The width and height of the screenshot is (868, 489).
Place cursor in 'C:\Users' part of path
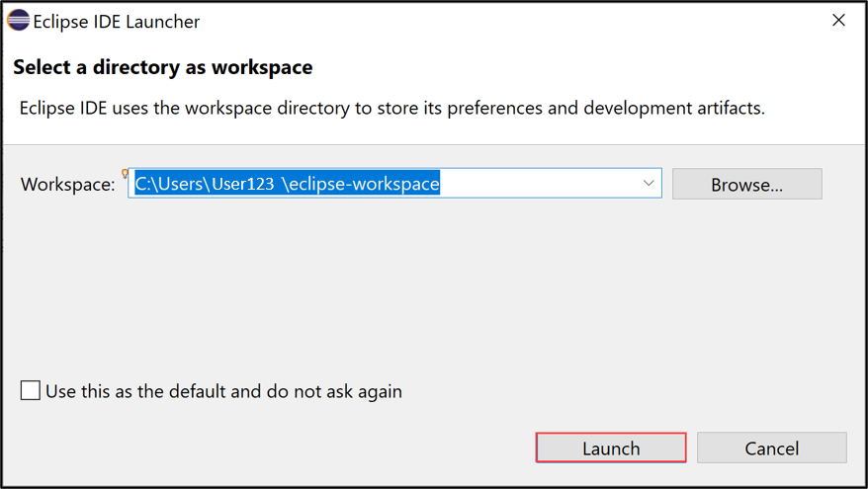[x=169, y=183]
